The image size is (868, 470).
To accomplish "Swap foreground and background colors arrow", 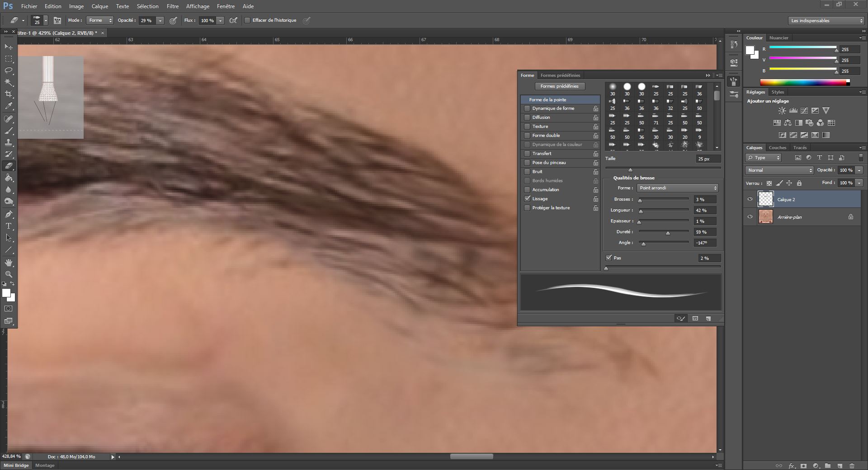I will 13,284.
